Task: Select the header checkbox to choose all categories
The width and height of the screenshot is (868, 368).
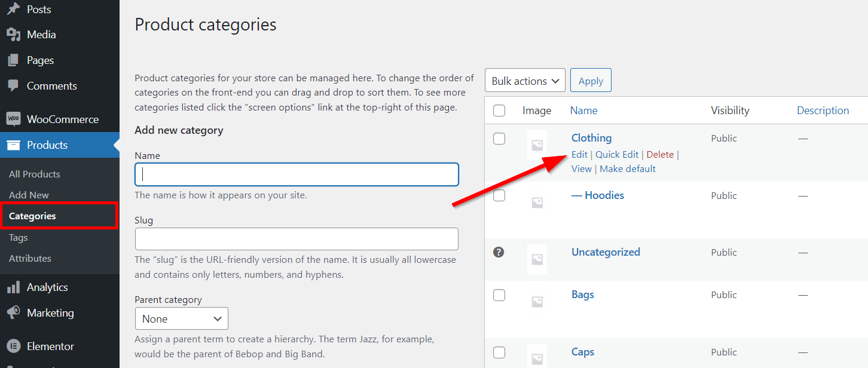Action: [499, 110]
